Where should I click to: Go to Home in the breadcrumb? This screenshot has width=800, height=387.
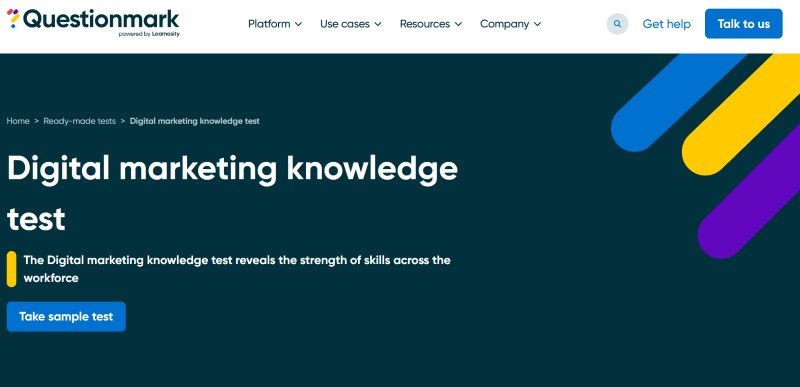18,121
